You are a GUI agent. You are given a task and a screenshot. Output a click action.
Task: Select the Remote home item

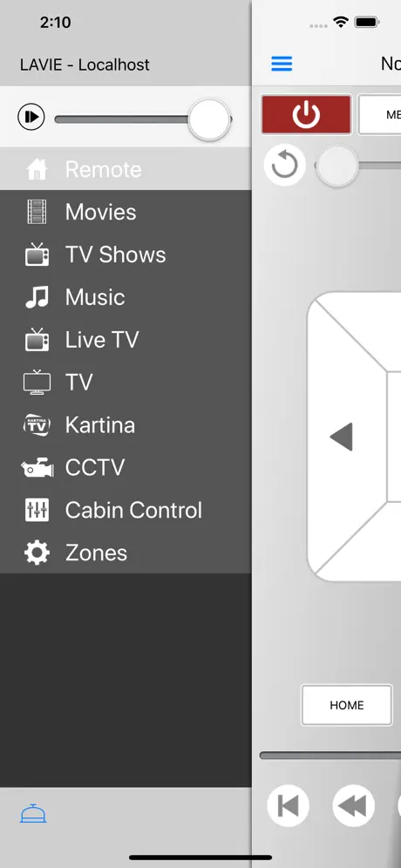pyautogui.click(x=126, y=169)
